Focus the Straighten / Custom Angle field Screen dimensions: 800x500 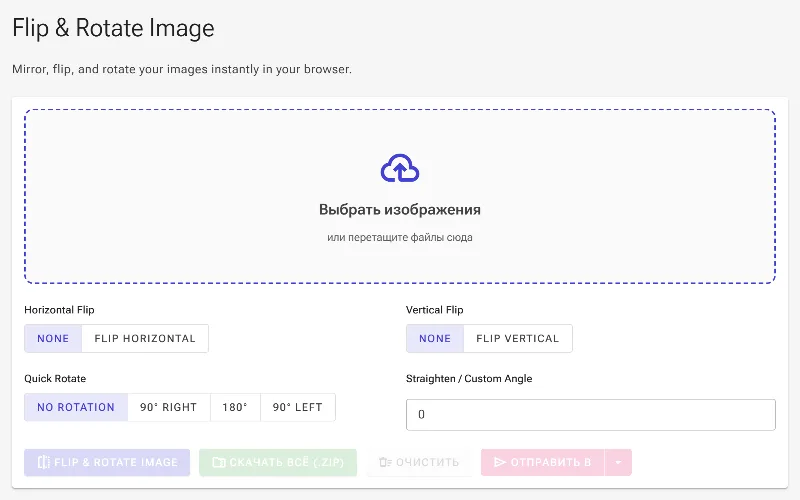tap(591, 415)
